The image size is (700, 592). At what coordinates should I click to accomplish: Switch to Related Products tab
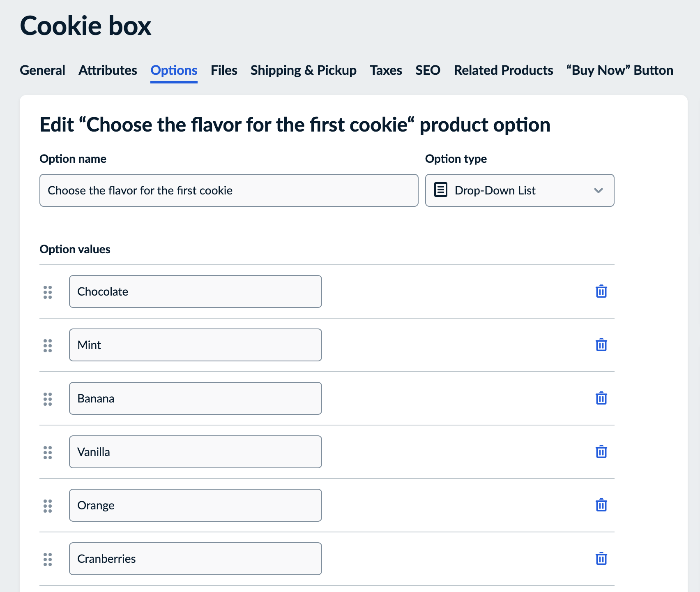(x=503, y=70)
